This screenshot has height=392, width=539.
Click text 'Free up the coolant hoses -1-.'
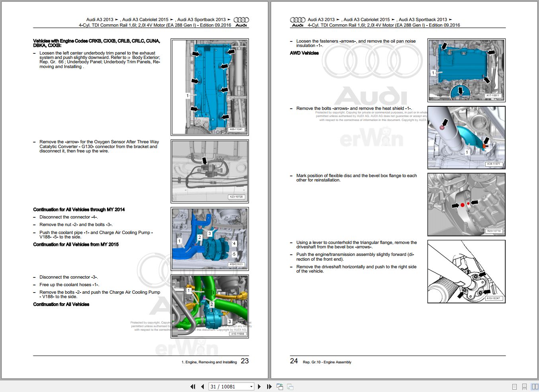click(x=69, y=285)
